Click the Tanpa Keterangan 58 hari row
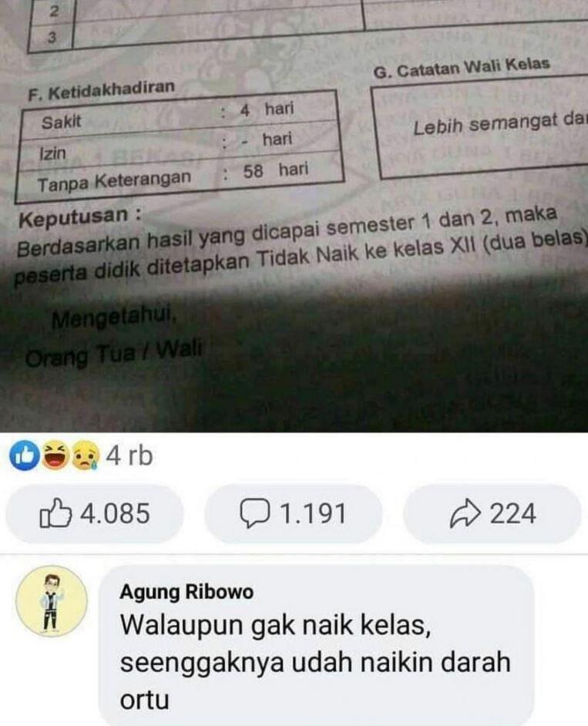This screenshot has height=726, width=588. 180,177
